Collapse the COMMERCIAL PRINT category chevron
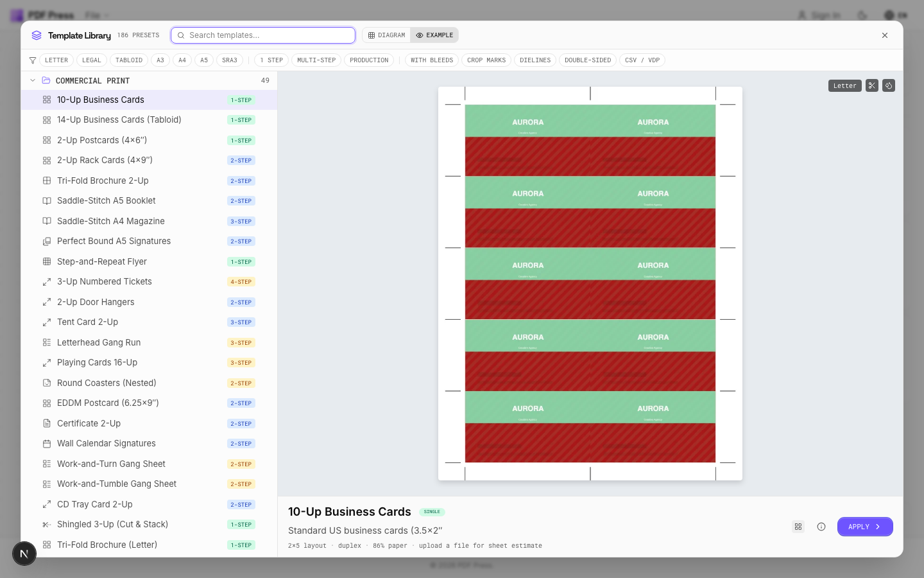Viewport: 924px width, 578px height. pos(33,80)
